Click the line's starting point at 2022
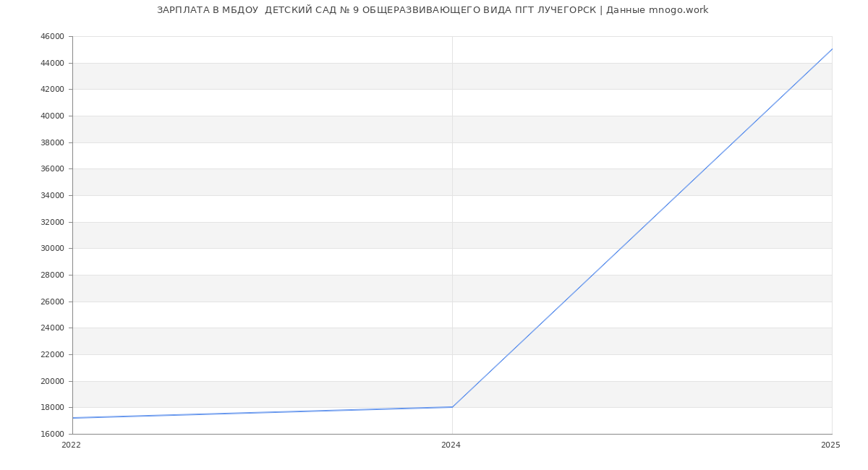868x470 pixels. 72,418
